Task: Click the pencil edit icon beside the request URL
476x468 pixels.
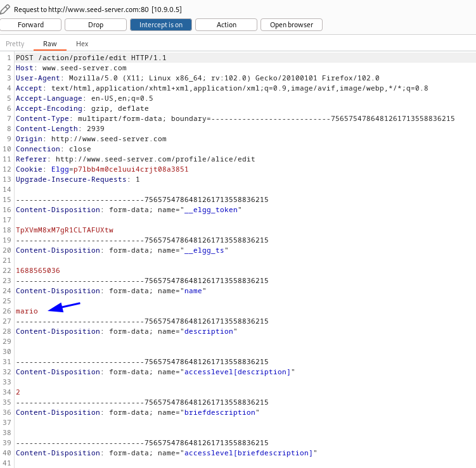Action: point(5,9)
